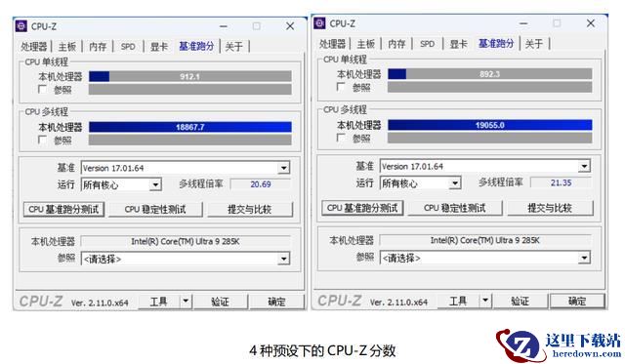Open the 内存 tab in right window
Viewport: 625px width, 364px height.
396,44
